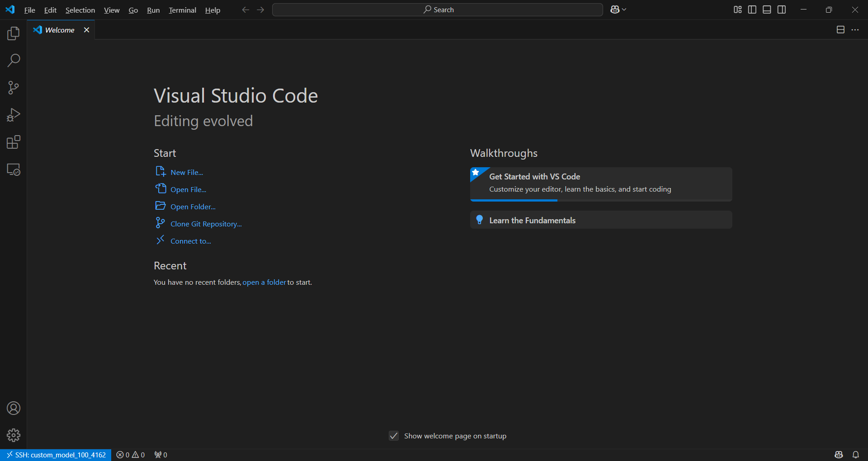
Task: Split the editor with the layout icon
Action: coord(840,30)
